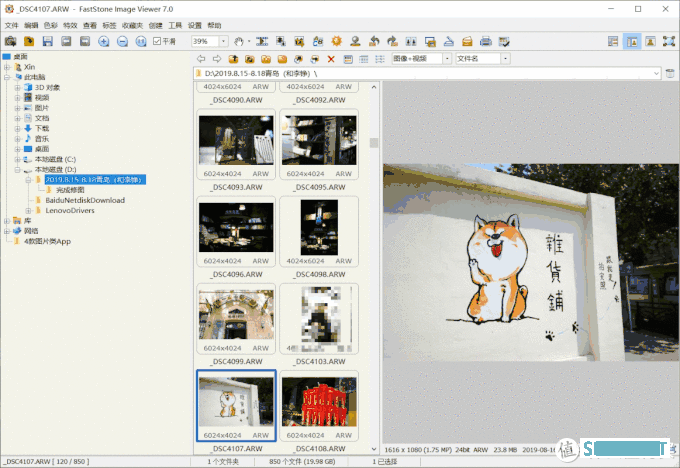Image resolution: width=680 pixels, height=468 pixels.
Task: Select the first layout button at top right
Action: click(x=613, y=41)
